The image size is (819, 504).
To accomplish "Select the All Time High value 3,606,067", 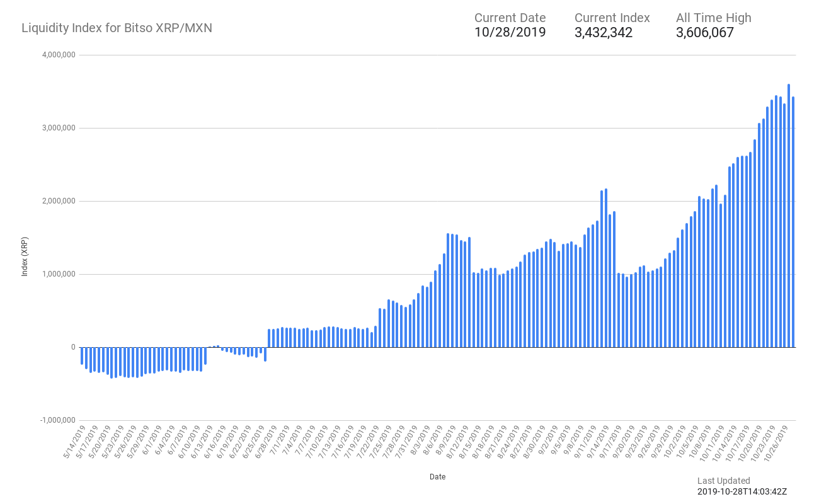I will click(705, 33).
